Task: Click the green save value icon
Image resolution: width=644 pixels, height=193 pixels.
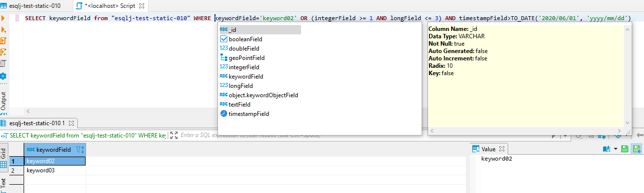Action: [625, 148]
